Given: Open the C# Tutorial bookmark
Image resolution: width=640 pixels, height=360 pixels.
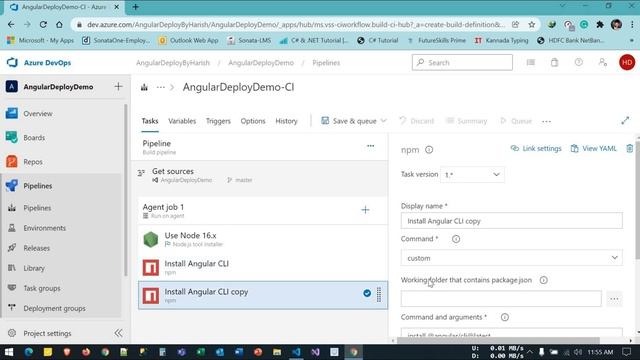Looking at the screenshot, I should 378,40.
